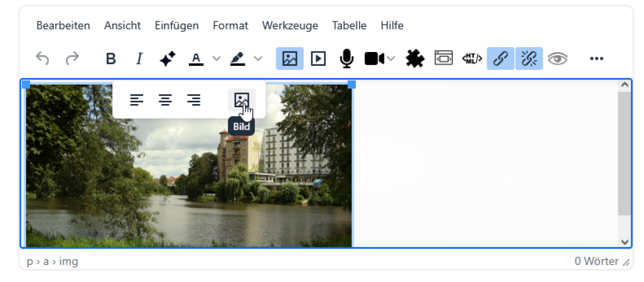Expand the video record options arrow
The height and width of the screenshot is (282, 644).
point(391,58)
